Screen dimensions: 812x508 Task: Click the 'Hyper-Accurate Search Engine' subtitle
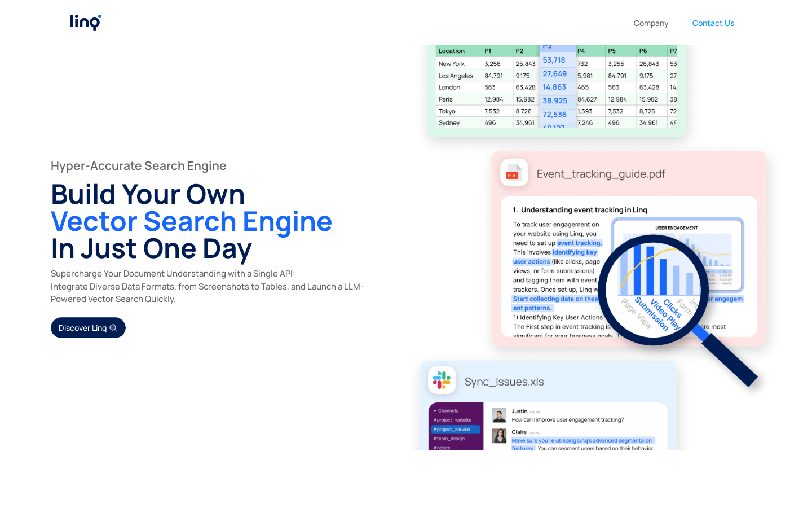138,166
